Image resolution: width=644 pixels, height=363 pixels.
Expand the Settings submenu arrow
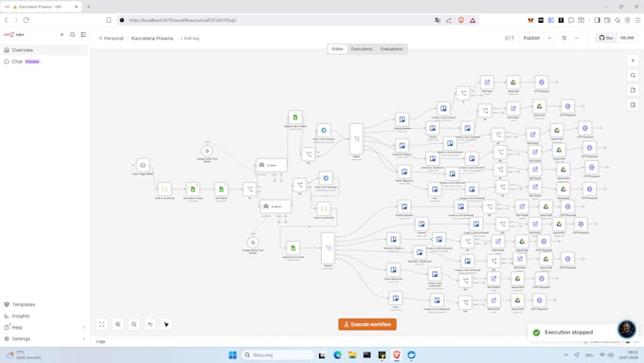click(83, 339)
